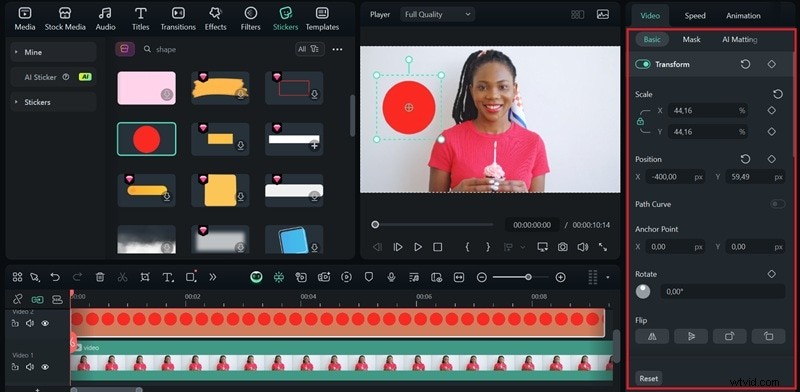Screen dimensions: 800x392
Task: Open the three-dot more options menu
Action: (337, 50)
